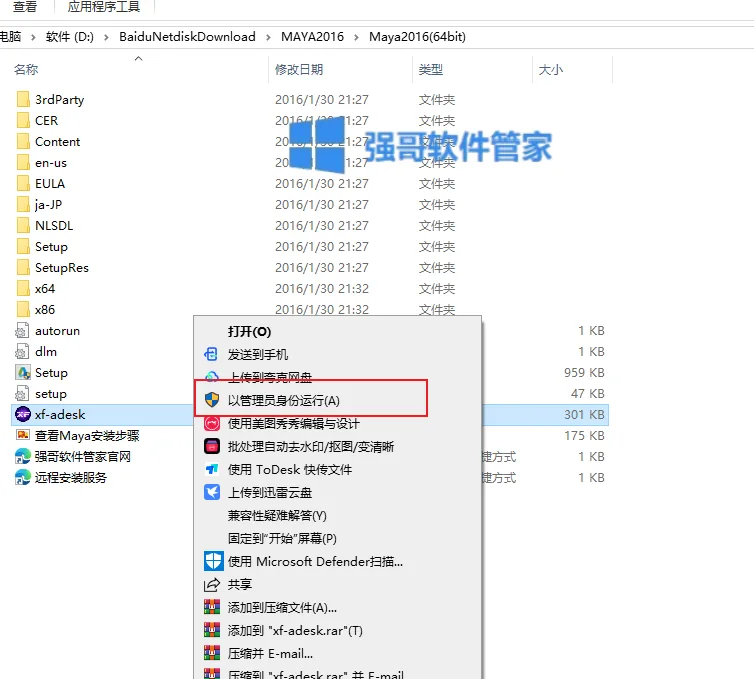Click the NLSDL folder icon
Viewport: 754px width, 679px height.
pyautogui.click(x=23, y=226)
